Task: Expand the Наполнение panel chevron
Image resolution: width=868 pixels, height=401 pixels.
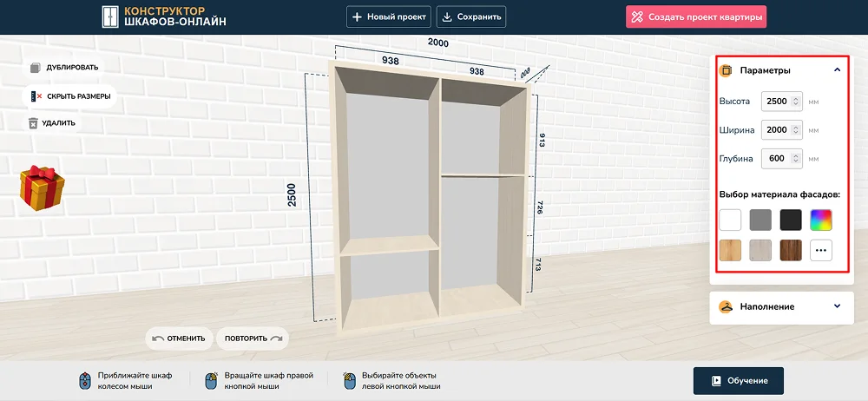Action: point(837,306)
